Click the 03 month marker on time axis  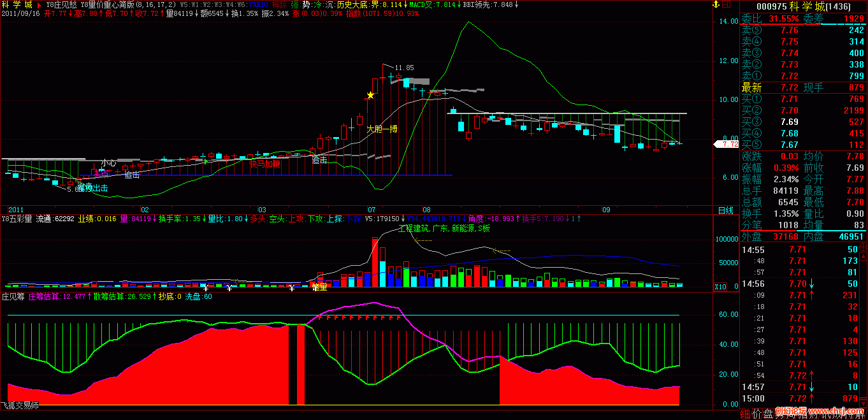pyautogui.click(x=262, y=209)
